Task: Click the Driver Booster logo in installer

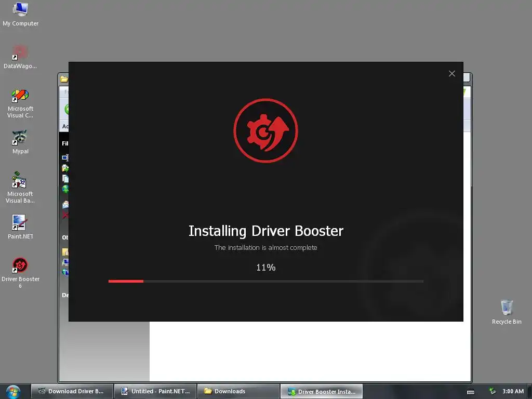Action: click(x=265, y=130)
